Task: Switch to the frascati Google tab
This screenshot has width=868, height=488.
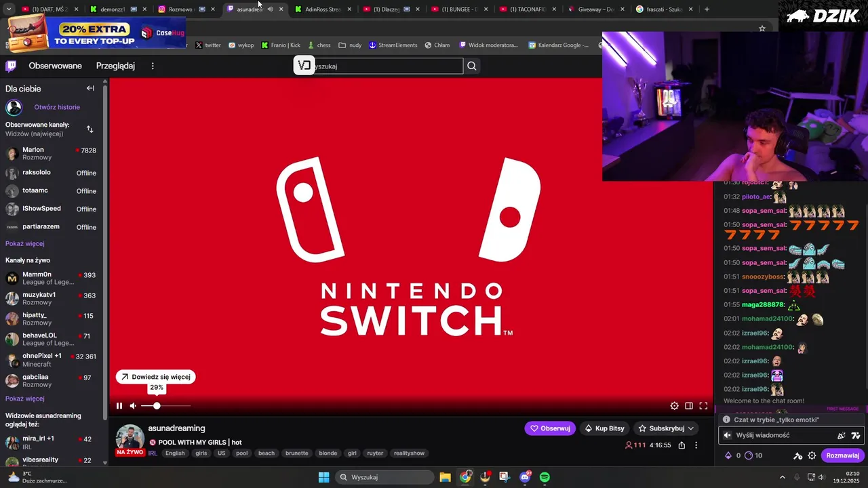Action: click(x=663, y=9)
